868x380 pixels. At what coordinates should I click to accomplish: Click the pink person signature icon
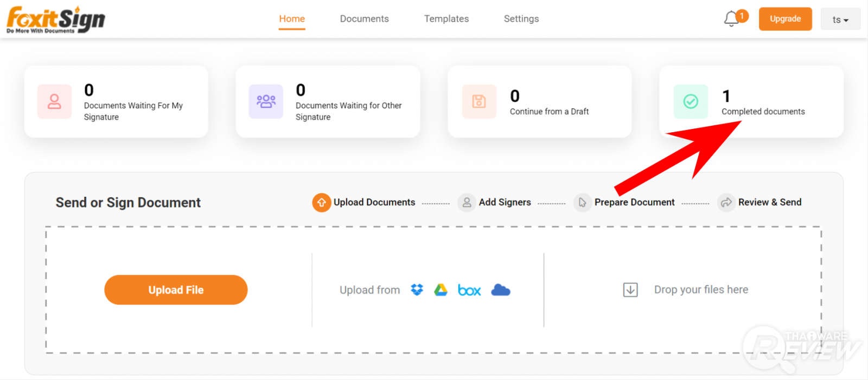54,101
